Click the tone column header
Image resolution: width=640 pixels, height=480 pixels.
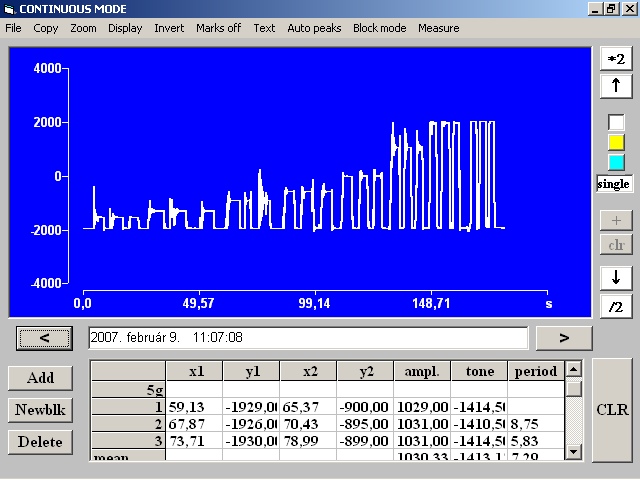(479, 371)
